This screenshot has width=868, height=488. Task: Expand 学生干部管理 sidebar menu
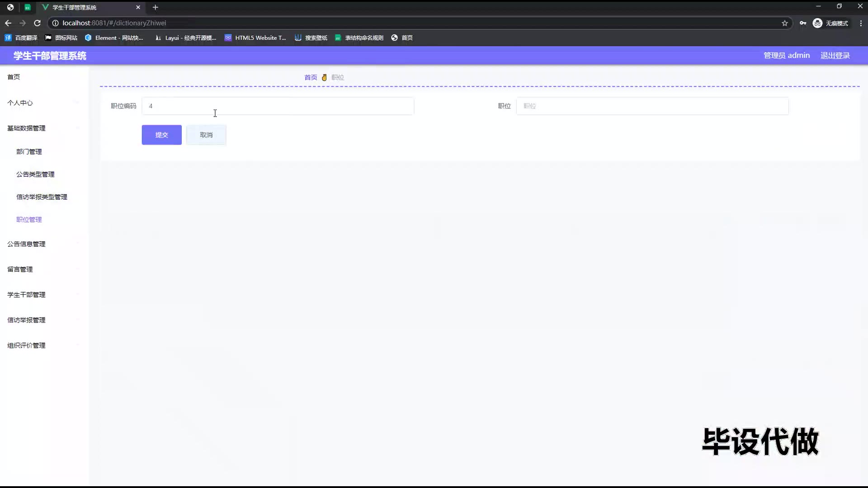point(26,295)
